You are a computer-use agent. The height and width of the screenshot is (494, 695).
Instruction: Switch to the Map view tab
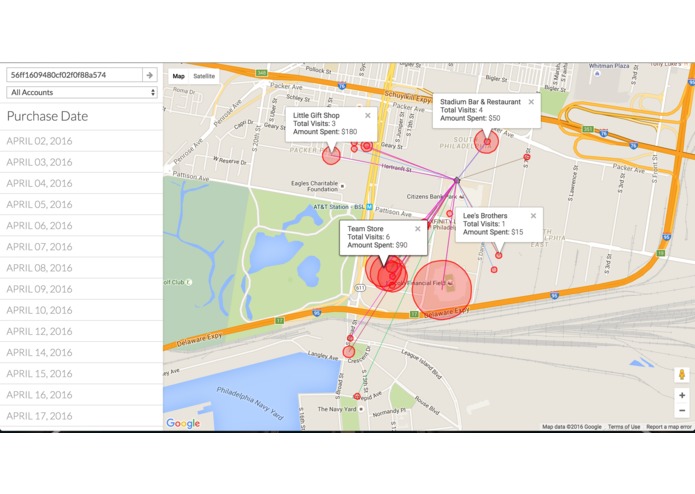tap(179, 76)
